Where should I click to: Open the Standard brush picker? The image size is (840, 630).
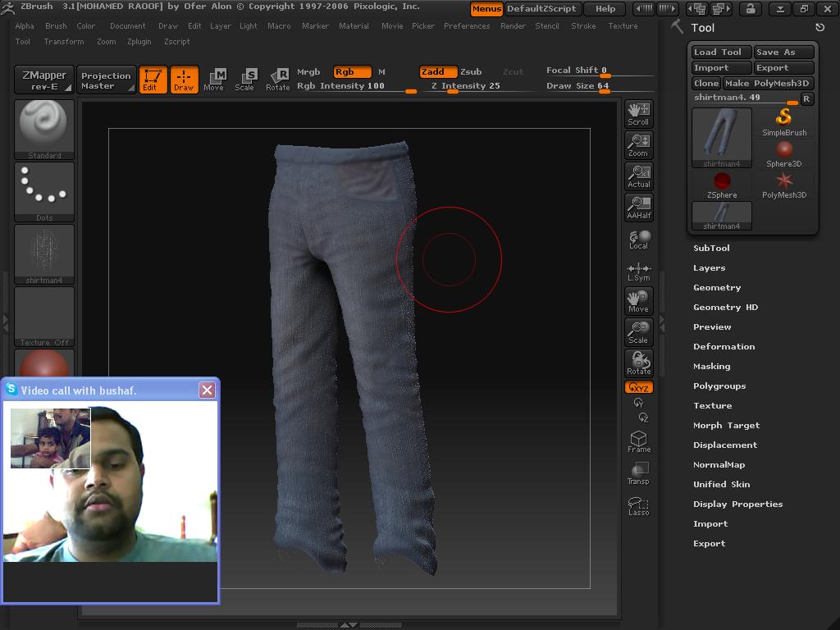[44, 129]
